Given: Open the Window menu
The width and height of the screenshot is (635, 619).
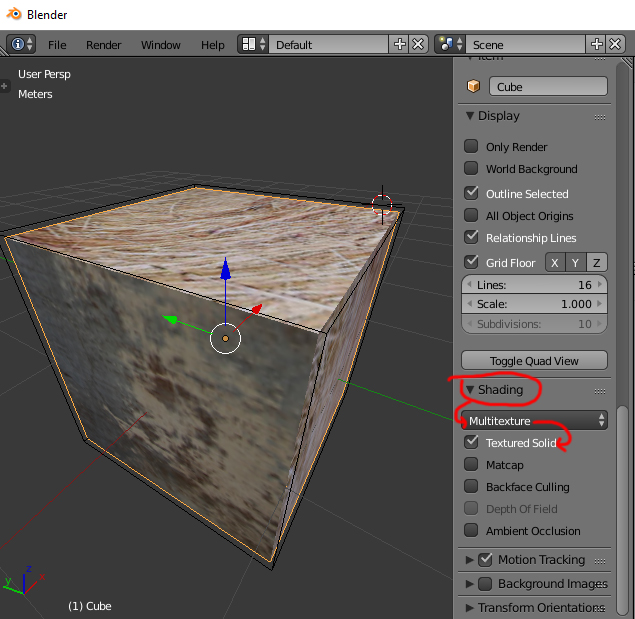Looking at the screenshot, I should click(160, 45).
